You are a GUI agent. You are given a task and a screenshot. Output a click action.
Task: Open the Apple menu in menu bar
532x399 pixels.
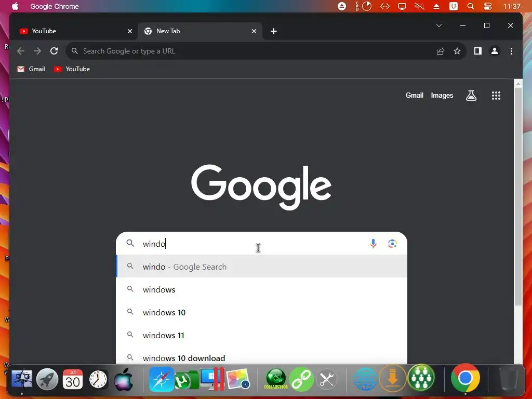(15, 6)
